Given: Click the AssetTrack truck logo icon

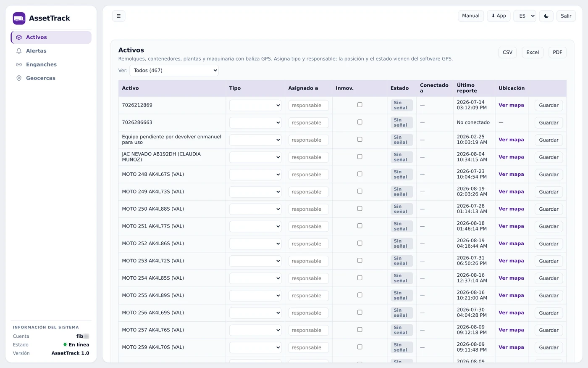Looking at the screenshot, I should tap(19, 18).
